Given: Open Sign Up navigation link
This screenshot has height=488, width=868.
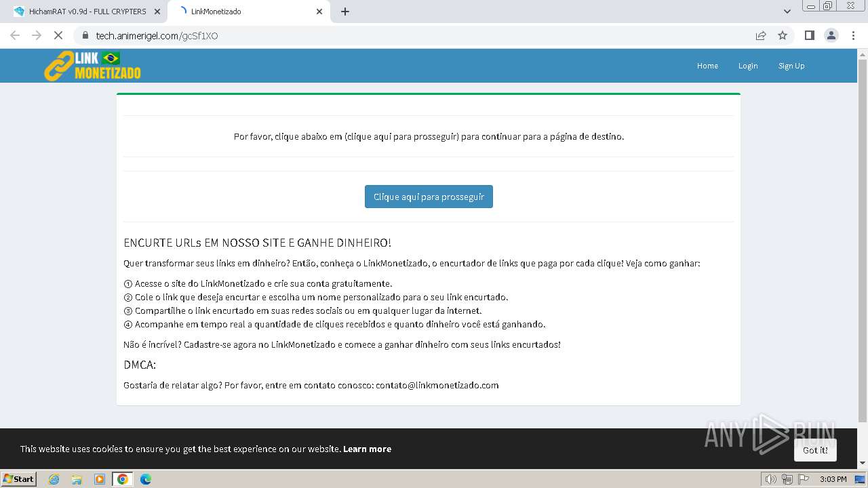Looking at the screenshot, I should tap(791, 66).
